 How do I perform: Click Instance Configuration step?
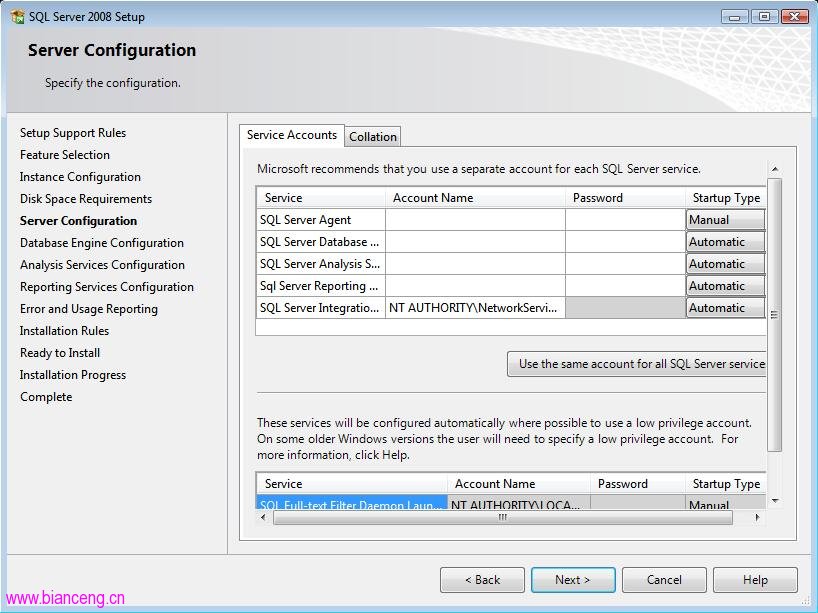(80, 177)
